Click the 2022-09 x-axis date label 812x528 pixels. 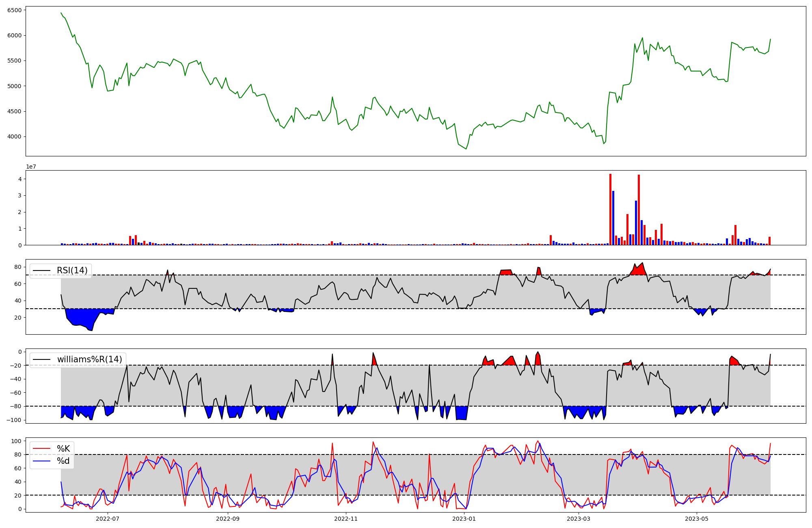click(x=227, y=519)
